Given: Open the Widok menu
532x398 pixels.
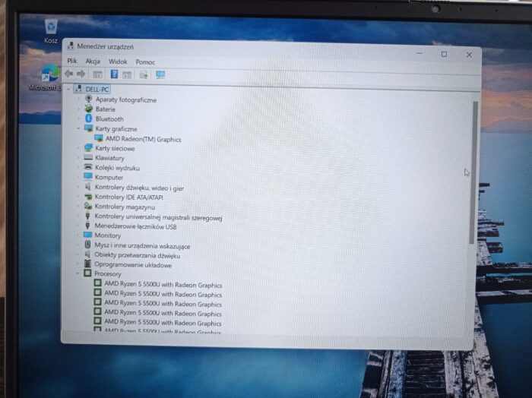Looking at the screenshot, I should [118, 62].
